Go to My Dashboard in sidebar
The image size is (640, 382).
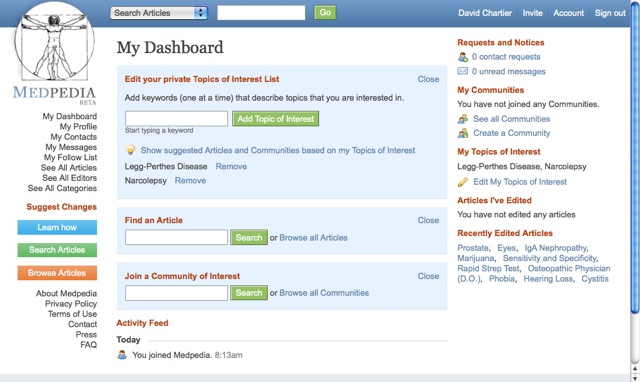click(70, 116)
